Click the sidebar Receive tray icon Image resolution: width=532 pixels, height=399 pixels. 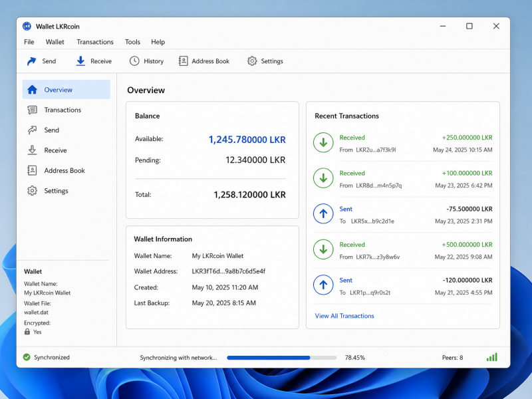[x=32, y=150]
